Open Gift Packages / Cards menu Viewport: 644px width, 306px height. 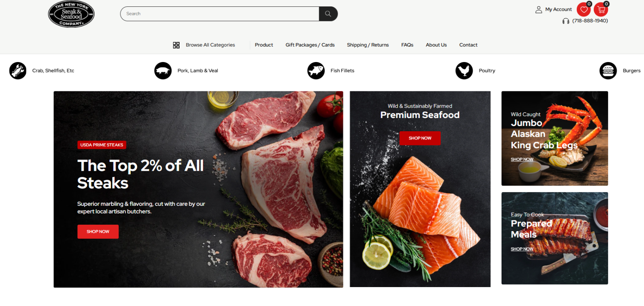coord(310,45)
